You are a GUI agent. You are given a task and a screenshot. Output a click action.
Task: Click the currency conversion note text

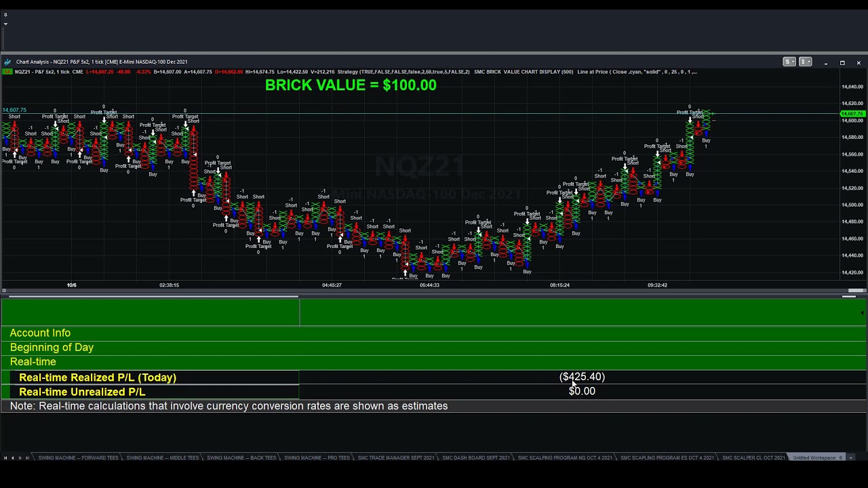tap(229, 406)
